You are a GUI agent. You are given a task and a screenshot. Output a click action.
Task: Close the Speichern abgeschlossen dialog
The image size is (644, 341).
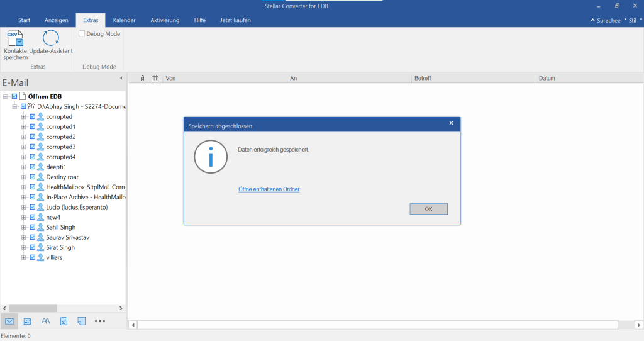[451, 123]
